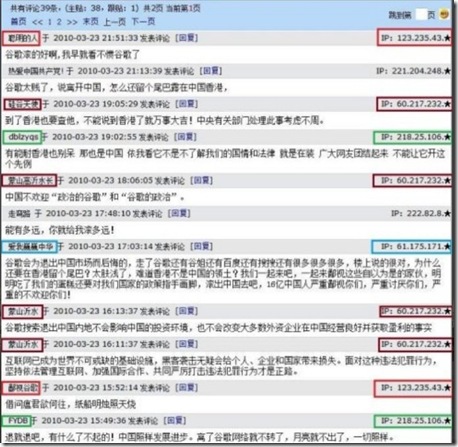Click IP 218.25.106.★ on dblzyqs's row
458x447 pixels.
[x=416, y=137]
